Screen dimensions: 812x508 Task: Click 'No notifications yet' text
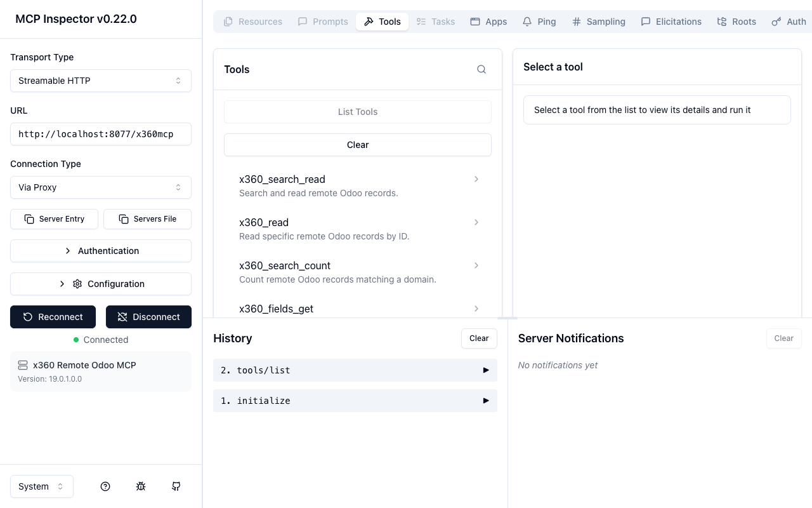[x=558, y=365]
